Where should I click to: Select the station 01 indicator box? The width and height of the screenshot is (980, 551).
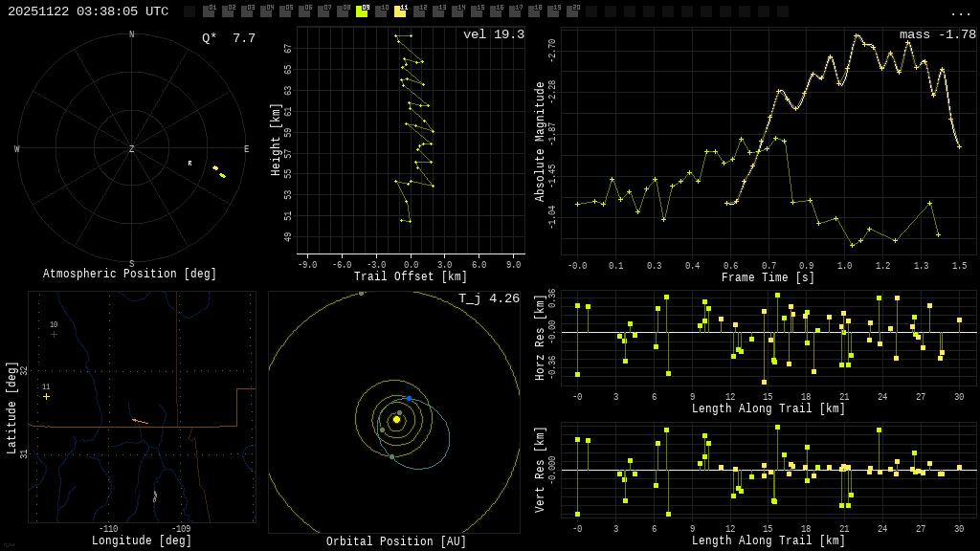209,11
